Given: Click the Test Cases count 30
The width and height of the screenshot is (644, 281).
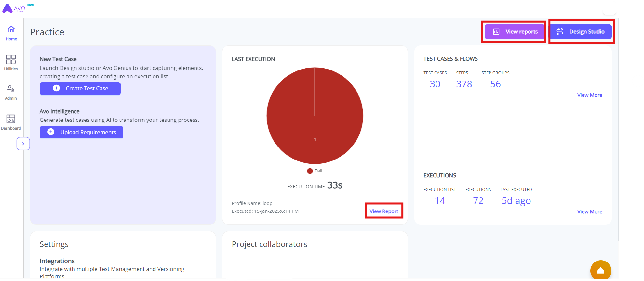Looking at the screenshot, I should click(x=435, y=84).
